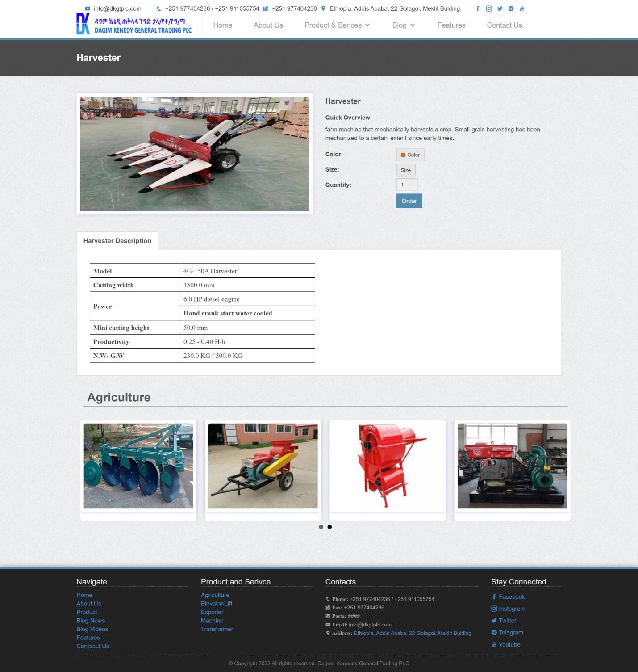
Task: Go to the About Us menu item
Action: pos(268,25)
